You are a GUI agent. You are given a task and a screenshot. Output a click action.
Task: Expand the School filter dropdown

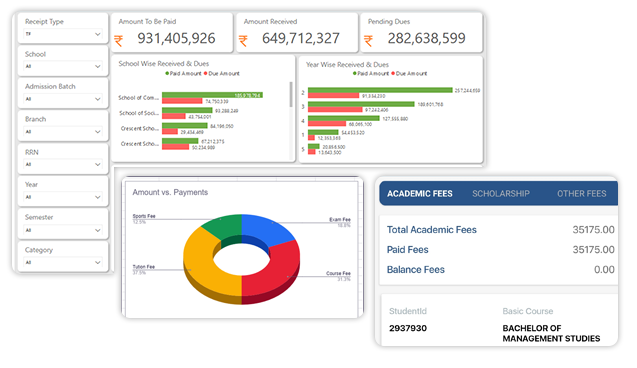coord(63,67)
